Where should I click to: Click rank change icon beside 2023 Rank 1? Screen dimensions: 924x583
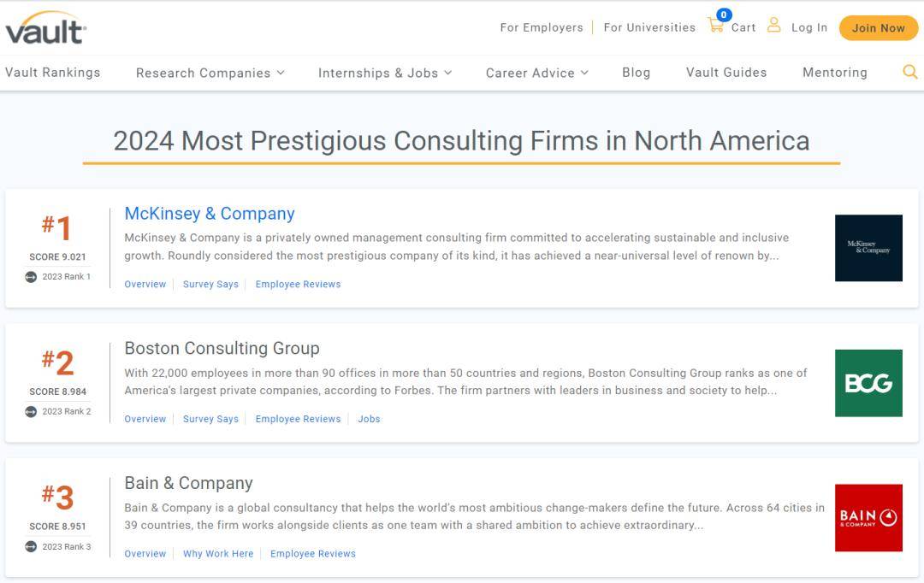point(31,277)
